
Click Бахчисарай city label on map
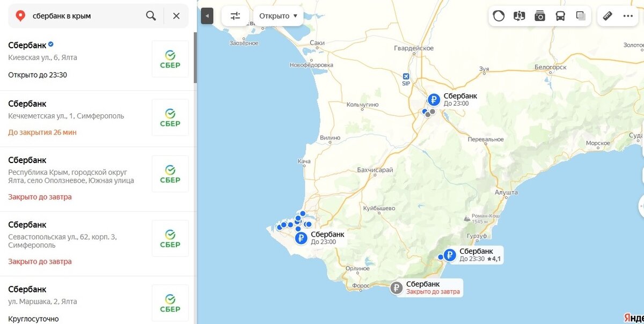375,170
